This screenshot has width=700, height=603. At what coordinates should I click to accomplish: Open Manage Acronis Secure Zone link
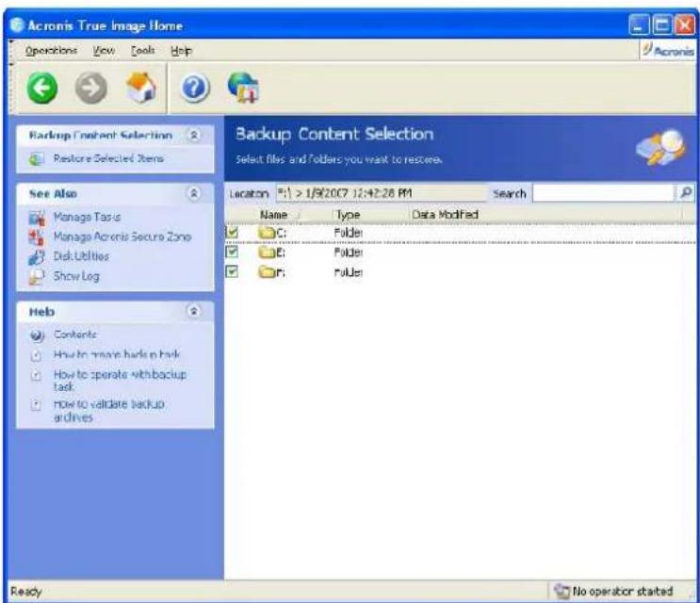[122, 236]
